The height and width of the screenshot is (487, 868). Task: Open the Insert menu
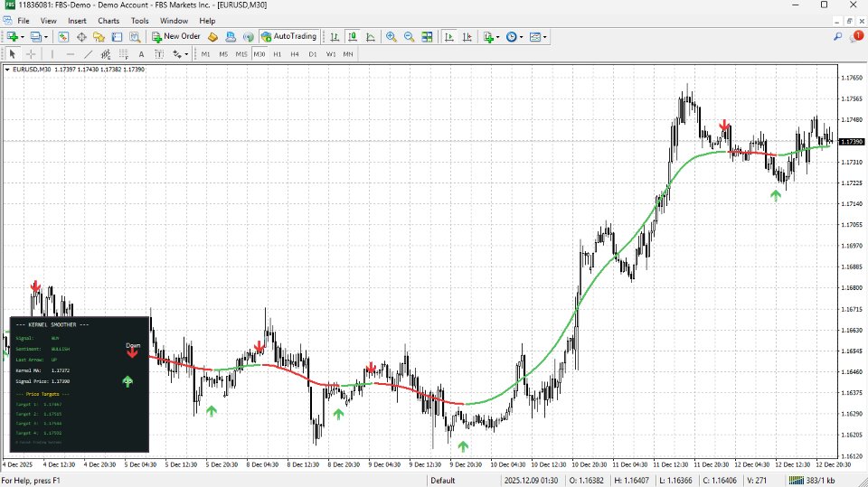click(x=77, y=21)
